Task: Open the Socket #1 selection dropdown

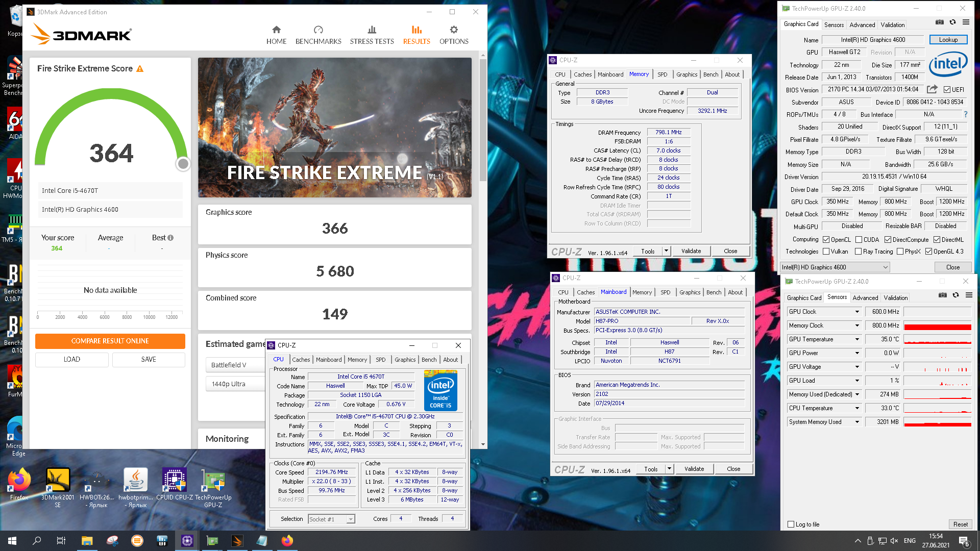Action: click(x=331, y=519)
